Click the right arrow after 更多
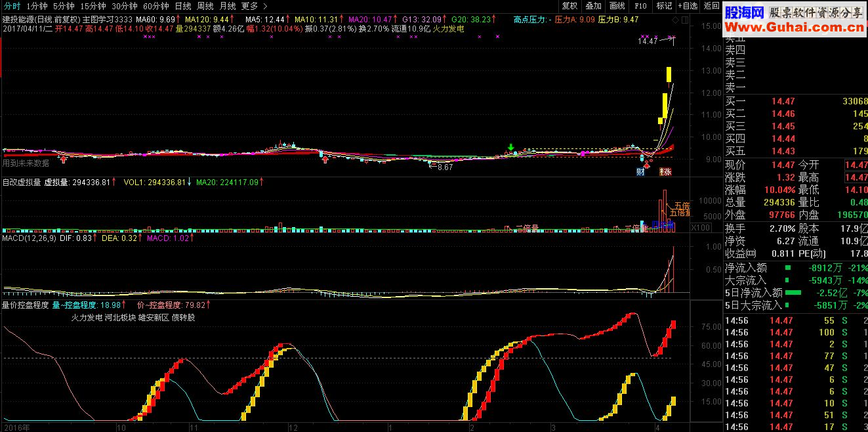The image size is (868, 432). (x=264, y=6)
